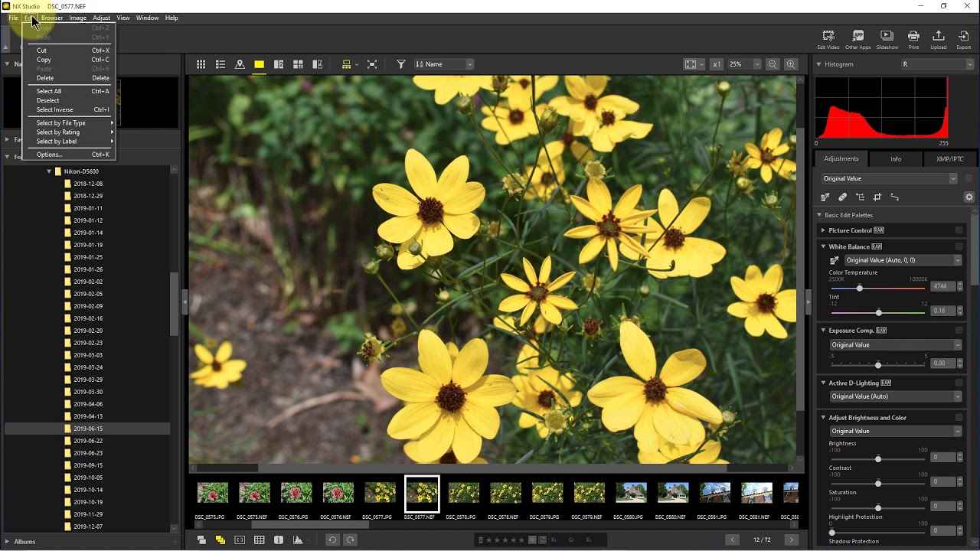Zoom out the image
The width and height of the screenshot is (980, 551).
[x=773, y=64]
